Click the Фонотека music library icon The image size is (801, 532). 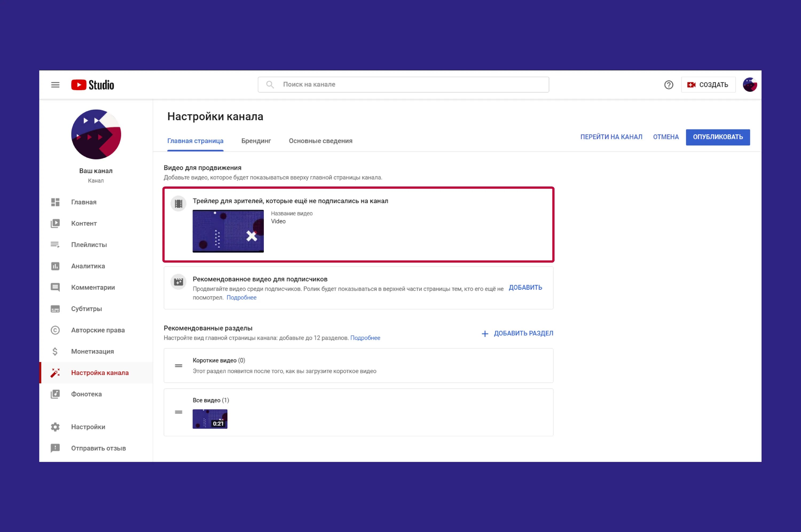point(55,394)
